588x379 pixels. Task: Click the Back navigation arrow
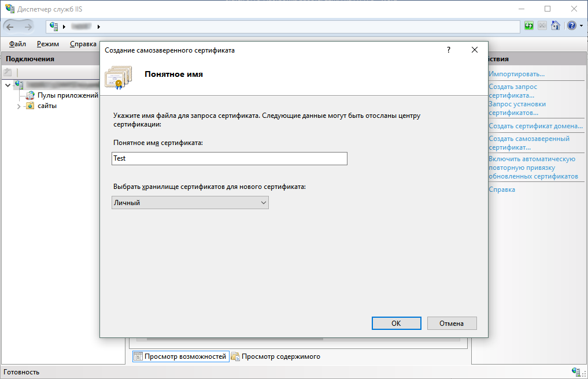click(x=10, y=27)
